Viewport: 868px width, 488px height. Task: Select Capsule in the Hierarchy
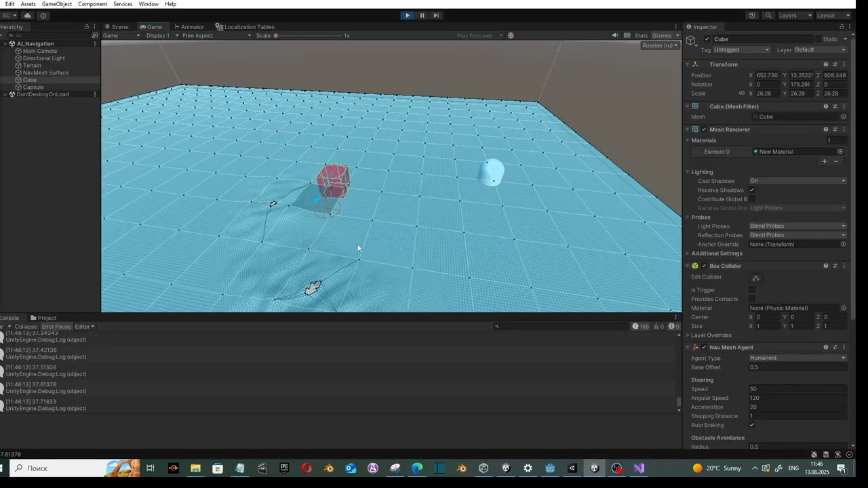click(x=33, y=87)
